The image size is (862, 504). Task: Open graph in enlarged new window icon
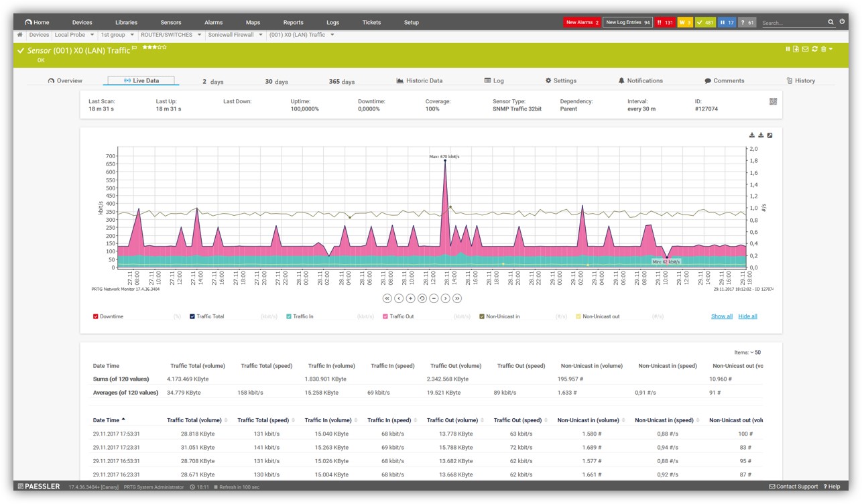pos(770,135)
